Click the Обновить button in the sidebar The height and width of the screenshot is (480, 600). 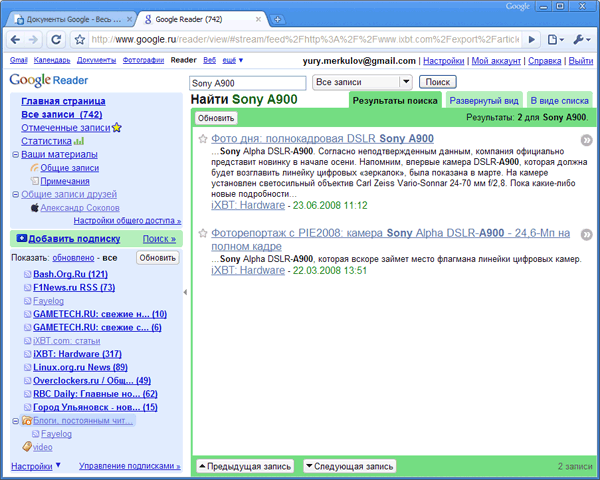pos(157,258)
